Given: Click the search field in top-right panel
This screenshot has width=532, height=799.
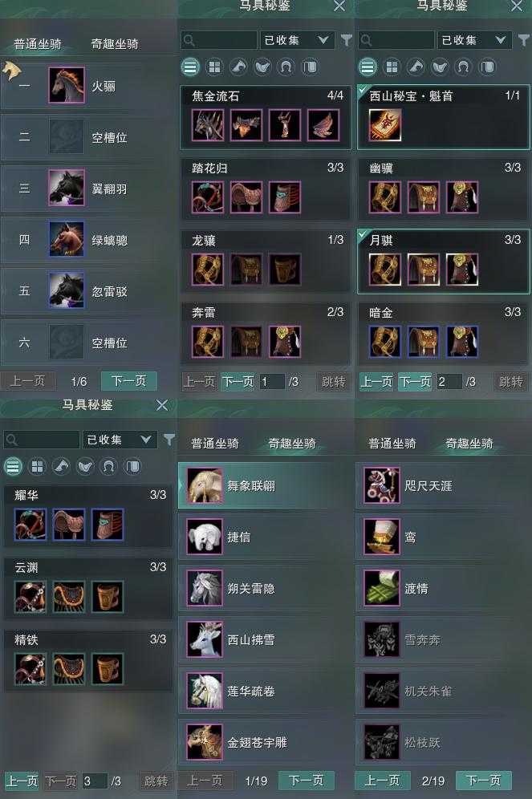Looking at the screenshot, I should pos(396,40).
